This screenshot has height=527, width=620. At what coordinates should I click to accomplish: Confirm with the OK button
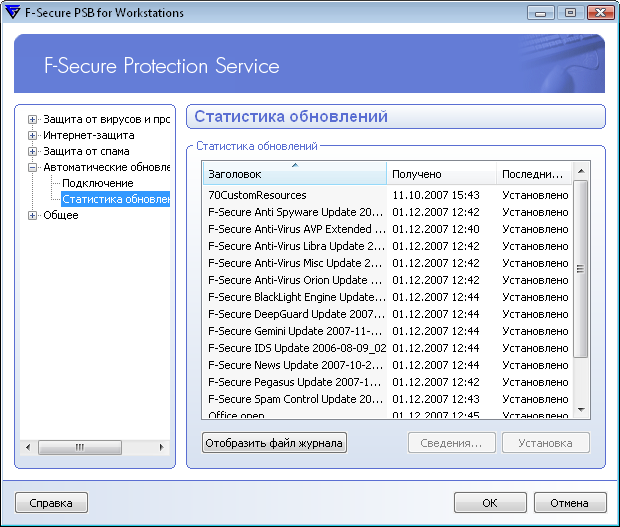490,503
